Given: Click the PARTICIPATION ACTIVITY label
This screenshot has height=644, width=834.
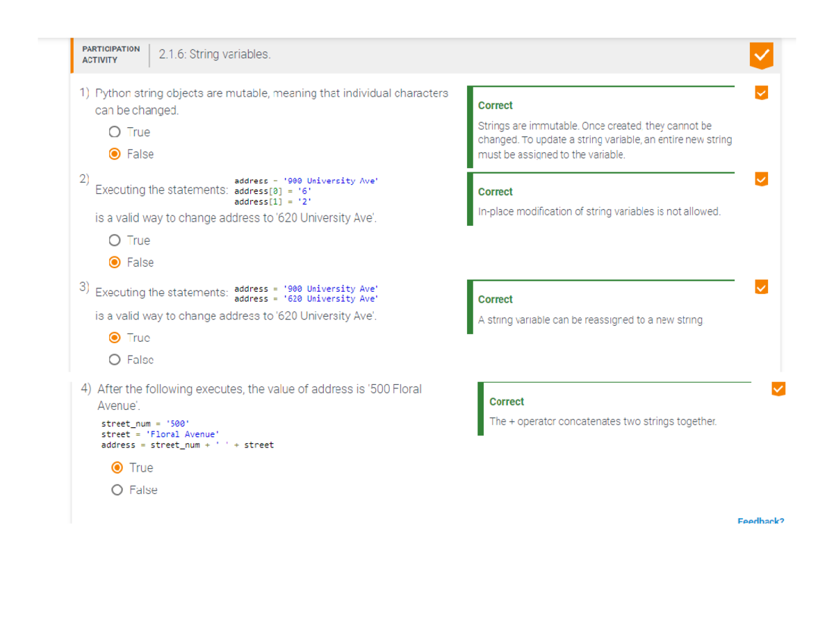Looking at the screenshot, I should [x=111, y=54].
